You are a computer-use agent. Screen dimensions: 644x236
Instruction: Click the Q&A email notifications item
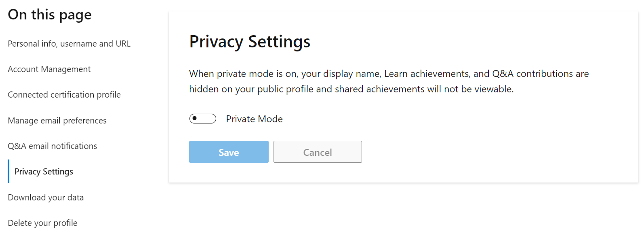pyautogui.click(x=52, y=146)
